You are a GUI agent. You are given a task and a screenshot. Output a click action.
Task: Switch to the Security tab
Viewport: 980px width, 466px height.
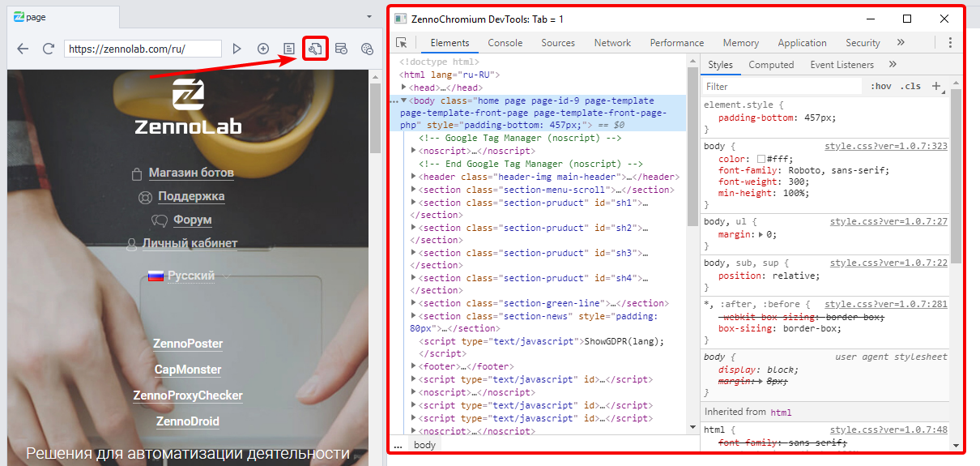pos(863,43)
